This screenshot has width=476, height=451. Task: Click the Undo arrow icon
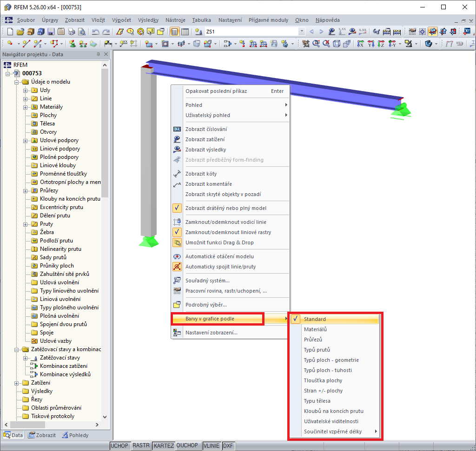[96, 32]
